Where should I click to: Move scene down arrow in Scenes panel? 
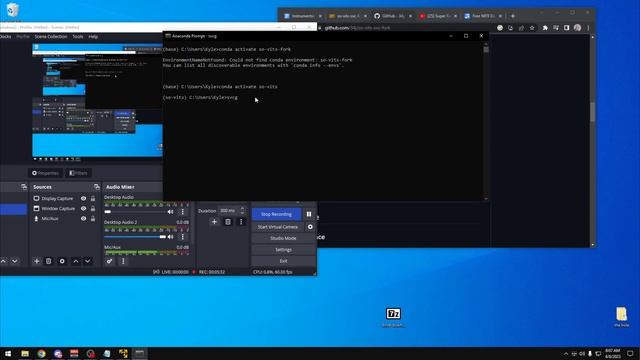pos(15,261)
